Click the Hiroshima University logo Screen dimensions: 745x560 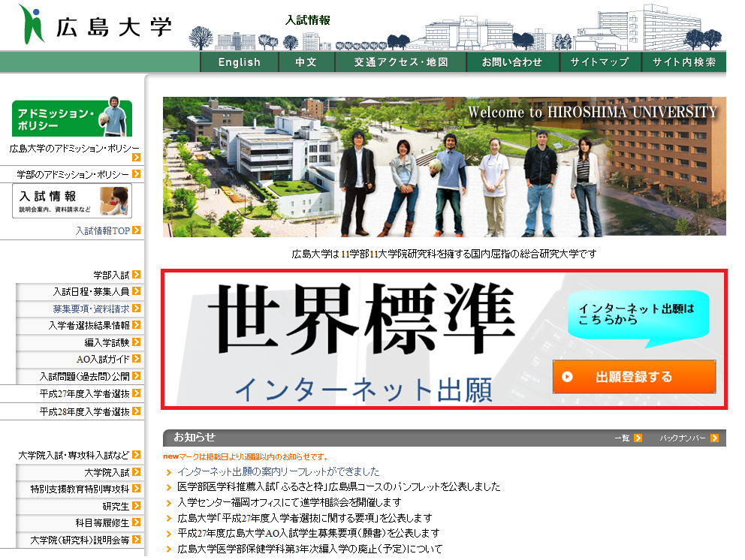[x=95, y=26]
